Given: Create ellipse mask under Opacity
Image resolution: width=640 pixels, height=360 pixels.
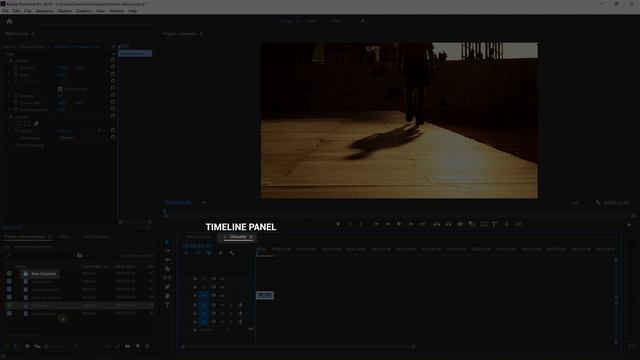Looking at the screenshot, I should tap(18, 123).
